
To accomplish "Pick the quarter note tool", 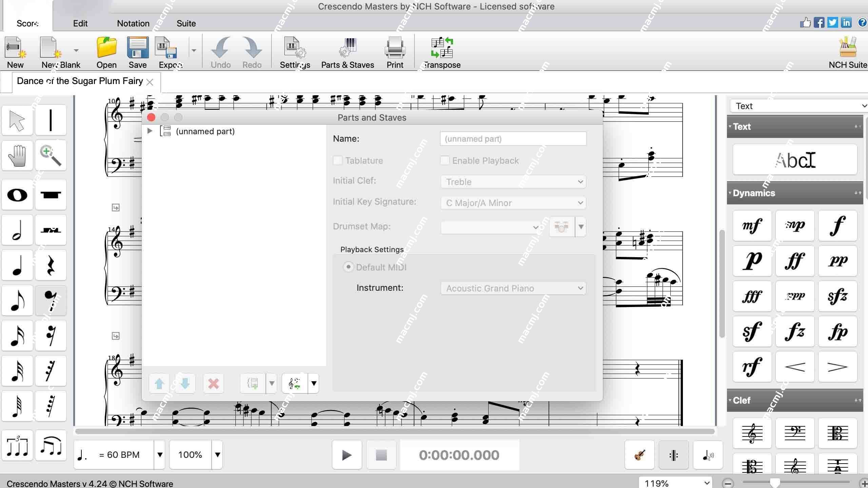I will [17, 265].
